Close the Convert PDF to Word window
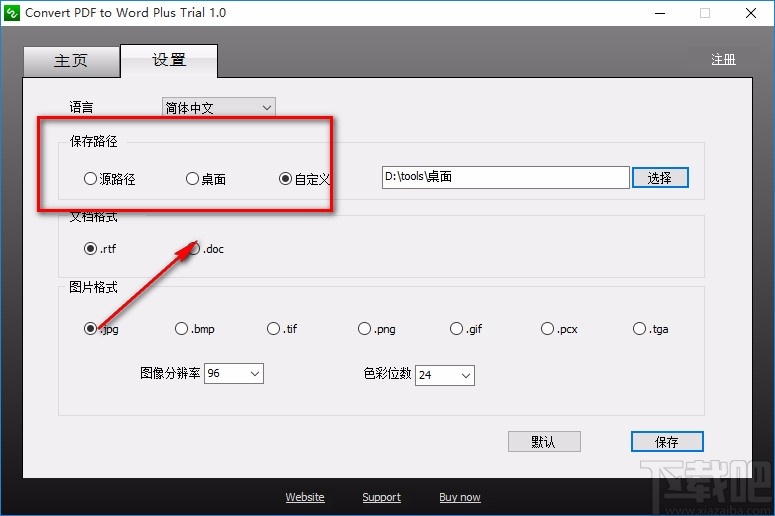This screenshot has width=775, height=516. click(x=751, y=13)
